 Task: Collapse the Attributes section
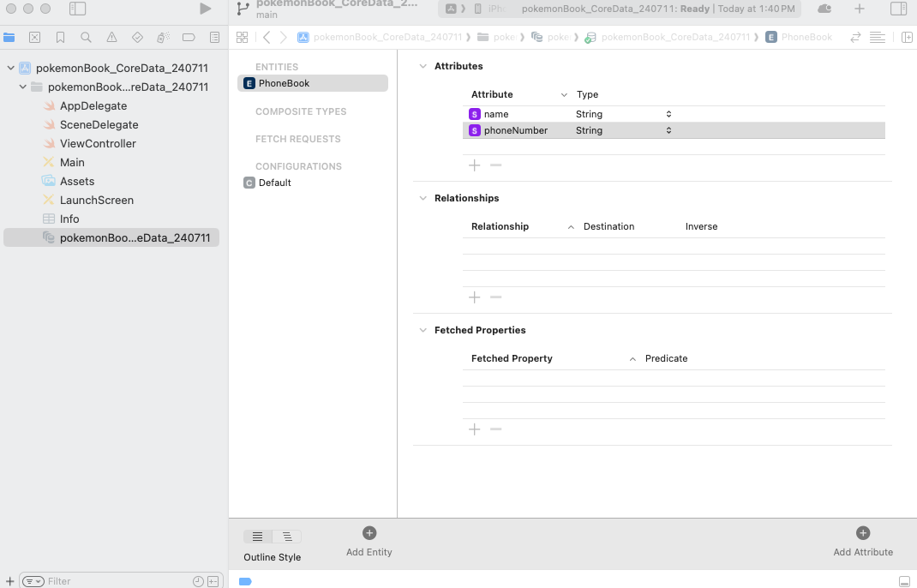click(x=423, y=66)
